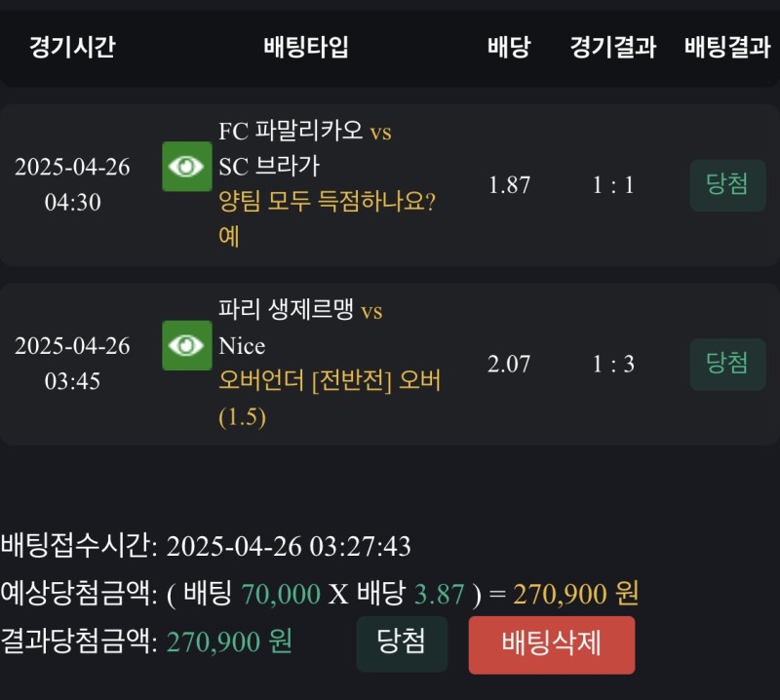Click the 경기결과 column header

click(x=613, y=48)
